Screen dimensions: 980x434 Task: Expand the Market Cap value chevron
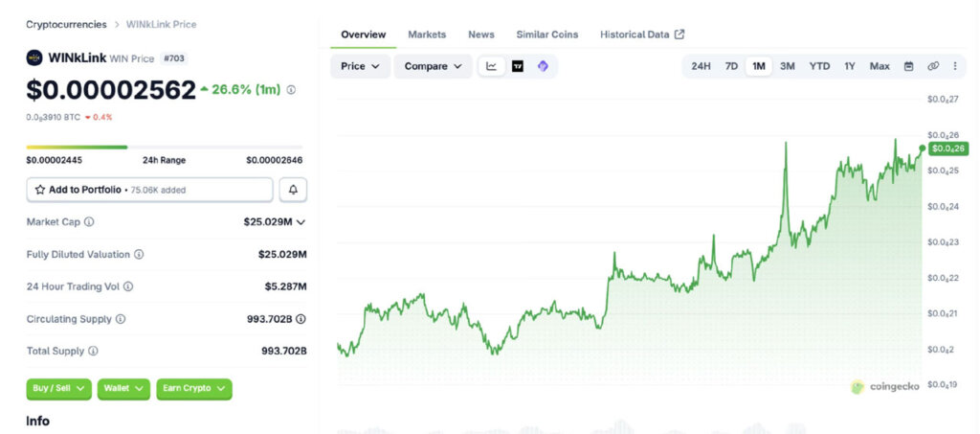point(301,222)
